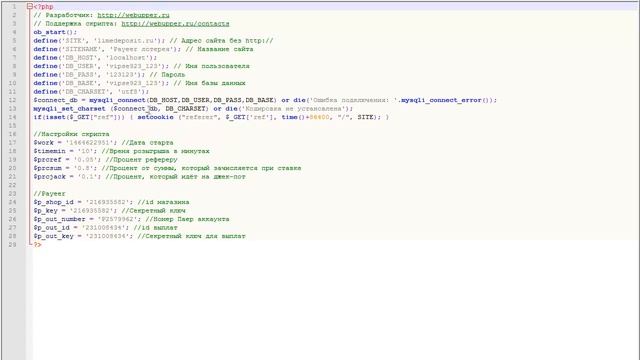This screenshot has width=640, height=360.
Task: Click the //Секретный ключ для выплат comment
Action: coord(191,236)
